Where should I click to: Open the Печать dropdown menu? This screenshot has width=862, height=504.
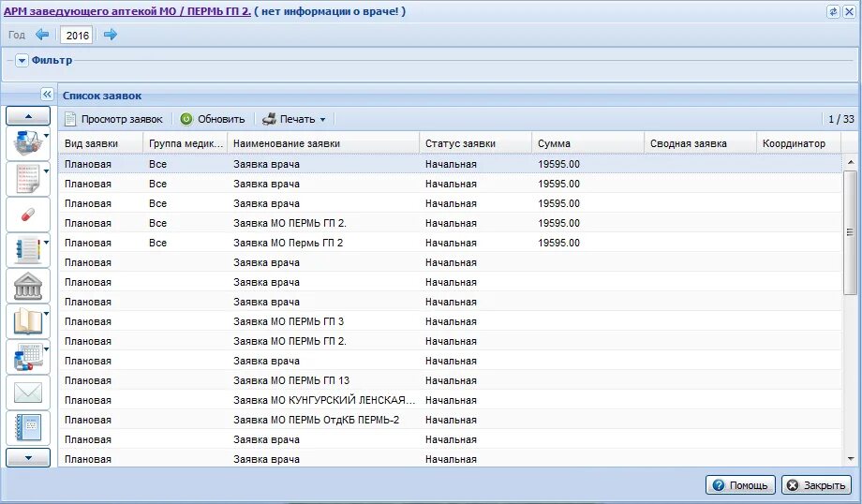point(294,119)
